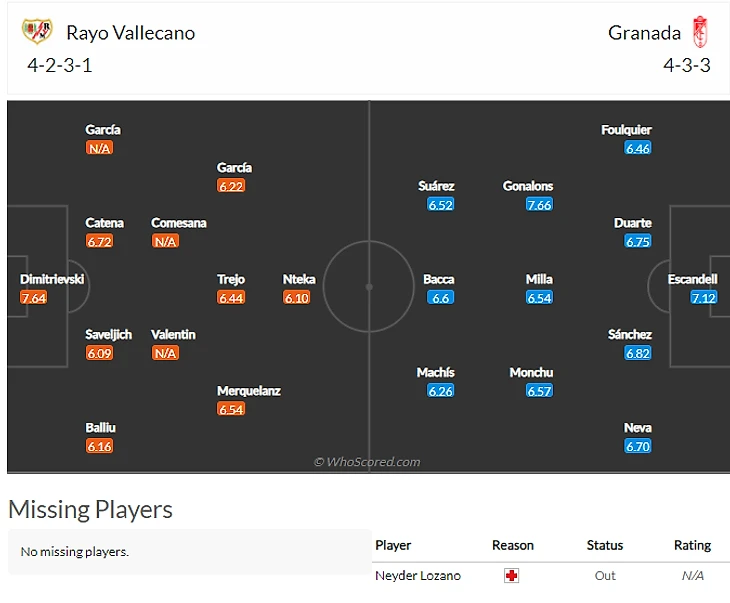Click the red cross injury icon

[511, 576]
